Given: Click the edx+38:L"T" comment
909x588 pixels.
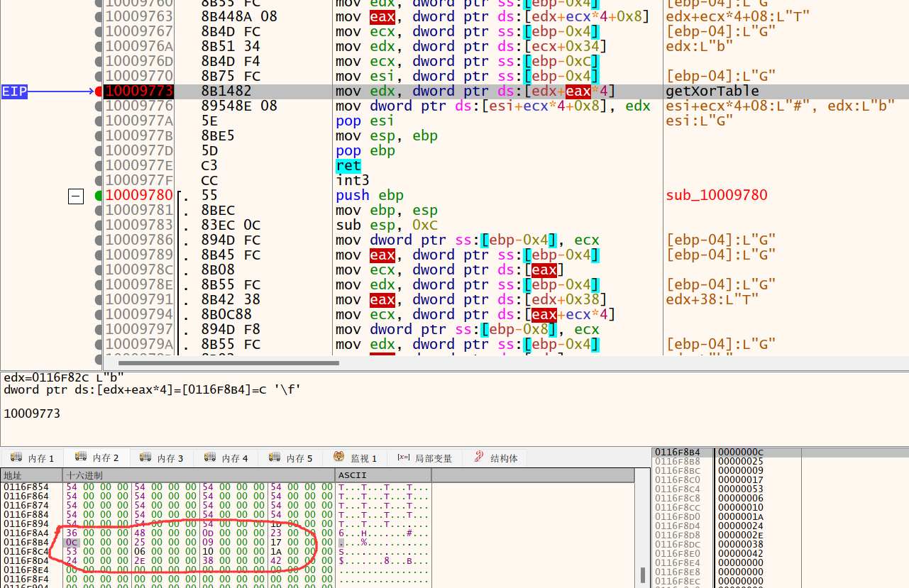Looking at the screenshot, I should tap(712, 300).
